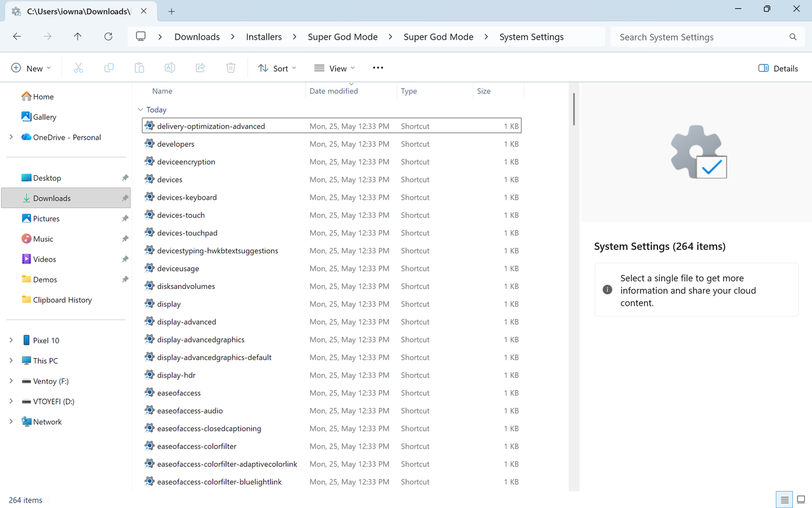The width and height of the screenshot is (812, 508).
Task: Select the Installers breadcrumb
Action: pos(264,37)
